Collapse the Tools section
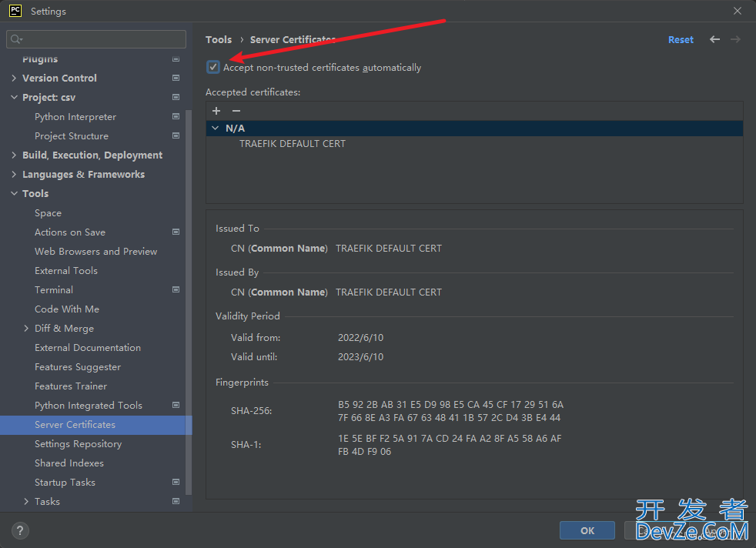The image size is (756, 548). coord(14,193)
